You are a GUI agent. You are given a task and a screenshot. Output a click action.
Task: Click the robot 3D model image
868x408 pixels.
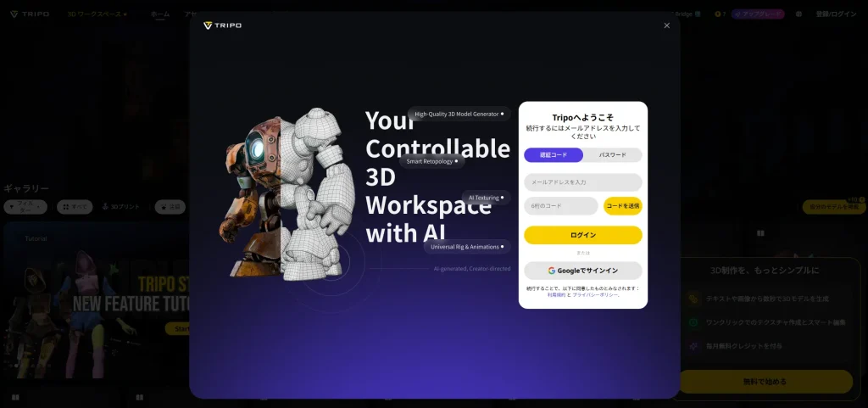pos(288,193)
